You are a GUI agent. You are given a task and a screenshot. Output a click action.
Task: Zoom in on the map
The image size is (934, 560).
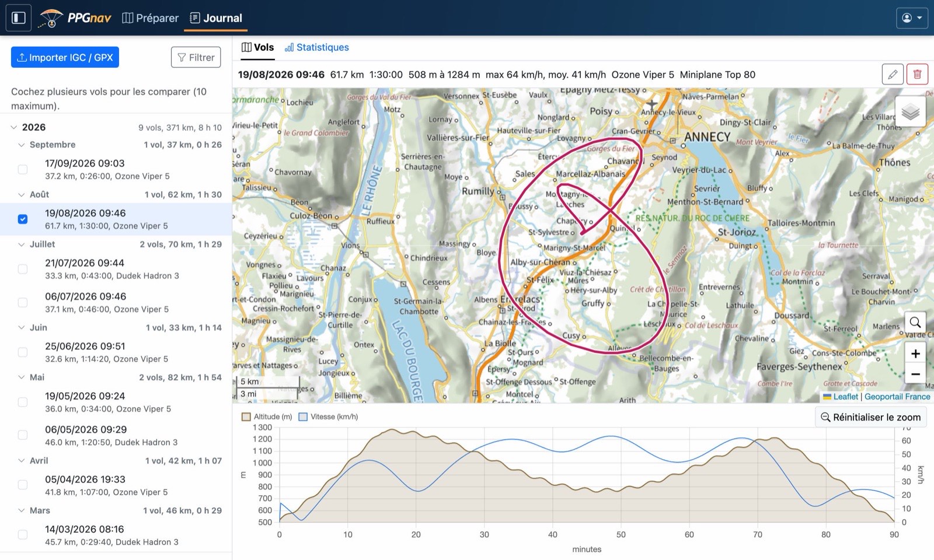(915, 353)
